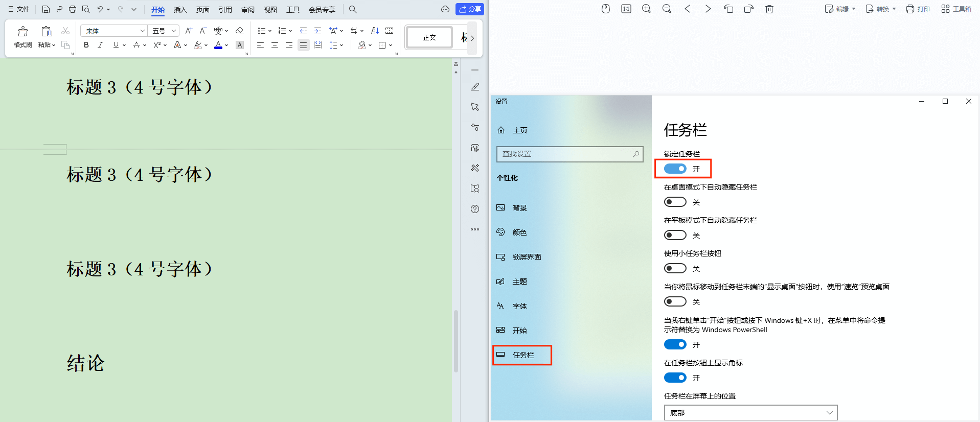Image resolution: width=980 pixels, height=422 pixels.
Task: Open the File (文件) menu
Action: pyautogui.click(x=18, y=9)
